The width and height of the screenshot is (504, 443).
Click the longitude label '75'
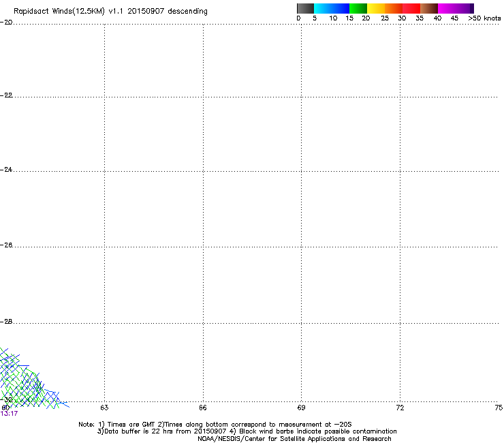(499, 408)
